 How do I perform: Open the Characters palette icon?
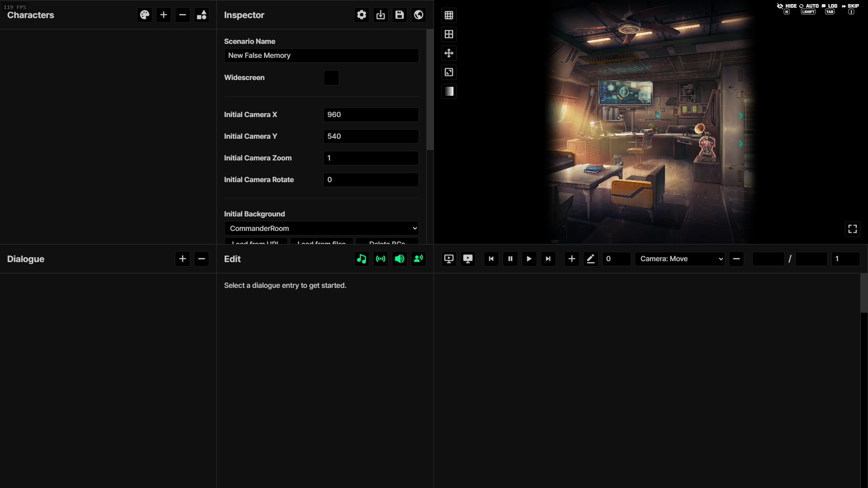pos(145,15)
